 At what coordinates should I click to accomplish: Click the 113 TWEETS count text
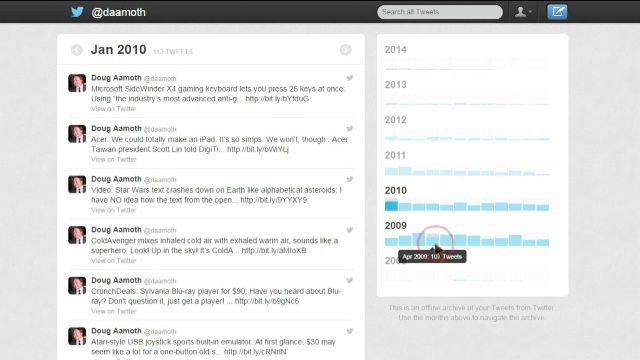(x=173, y=51)
